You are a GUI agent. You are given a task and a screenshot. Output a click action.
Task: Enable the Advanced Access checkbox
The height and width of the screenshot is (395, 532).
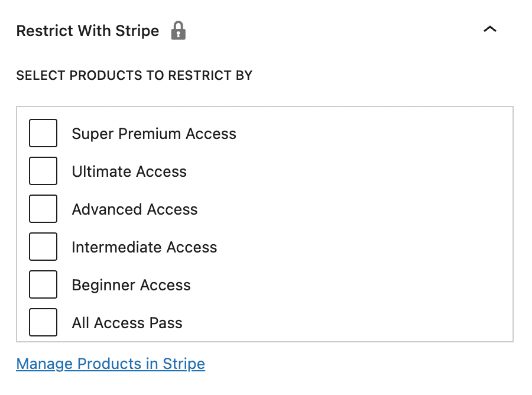(43, 209)
